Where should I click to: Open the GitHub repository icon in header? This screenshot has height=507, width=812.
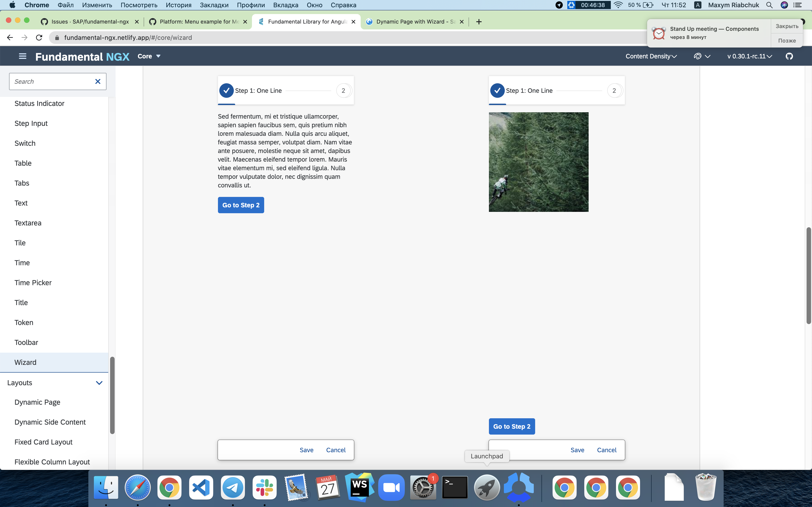789,56
